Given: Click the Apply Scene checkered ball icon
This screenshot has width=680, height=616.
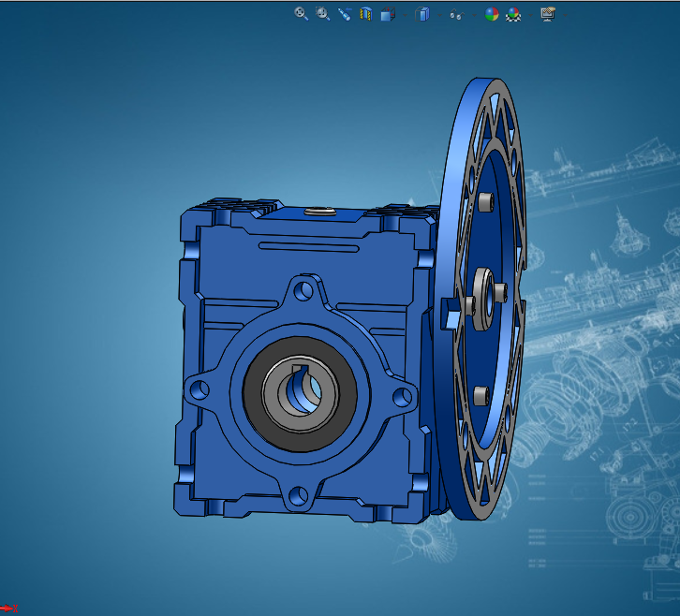Looking at the screenshot, I should (x=513, y=14).
